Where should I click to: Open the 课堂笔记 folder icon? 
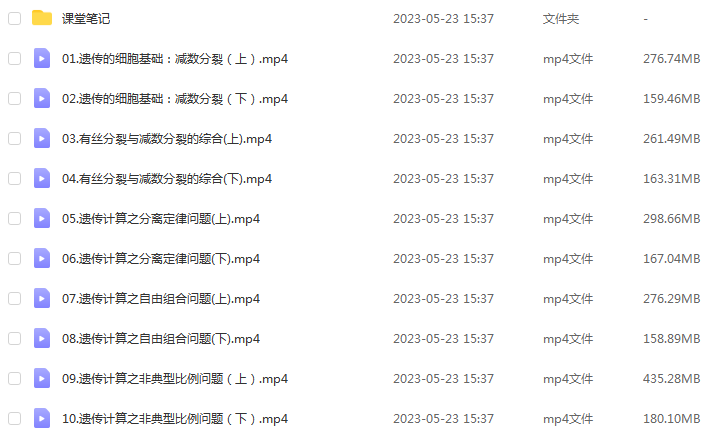tap(42, 18)
